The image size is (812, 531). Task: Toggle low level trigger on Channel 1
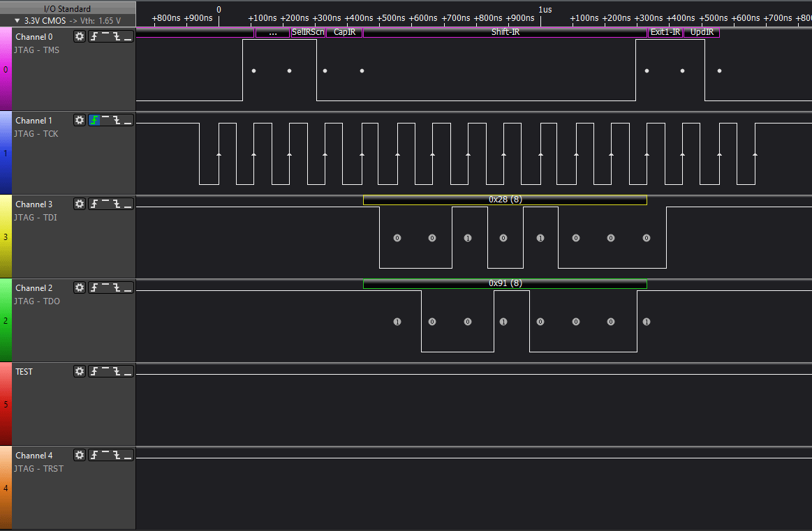pyautogui.click(x=127, y=120)
